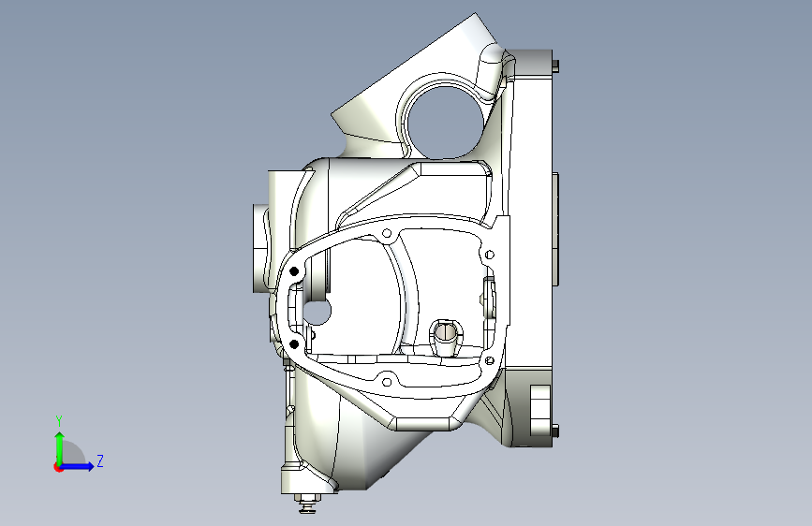This screenshot has width=812, height=526.
Task: Select the tubular fitting inside the housing opening
Action: coord(447,338)
